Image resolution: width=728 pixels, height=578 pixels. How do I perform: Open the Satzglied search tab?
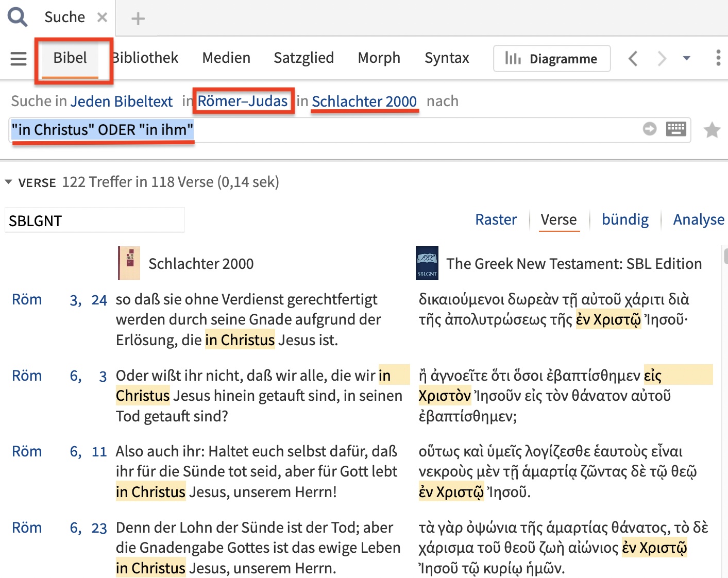point(304,58)
